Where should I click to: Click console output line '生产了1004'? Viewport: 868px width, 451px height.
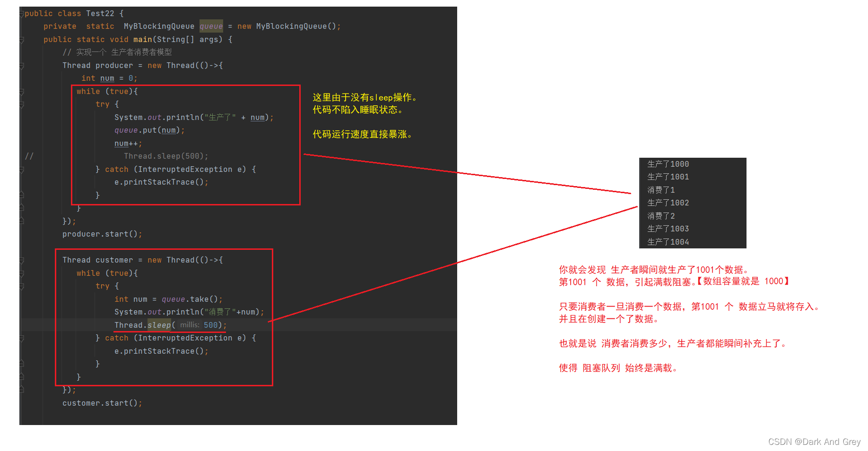click(x=668, y=242)
